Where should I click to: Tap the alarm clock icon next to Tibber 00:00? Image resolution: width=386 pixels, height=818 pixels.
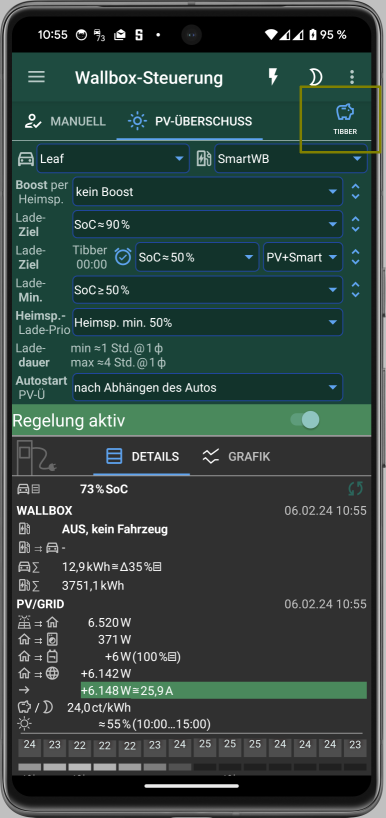(x=123, y=257)
